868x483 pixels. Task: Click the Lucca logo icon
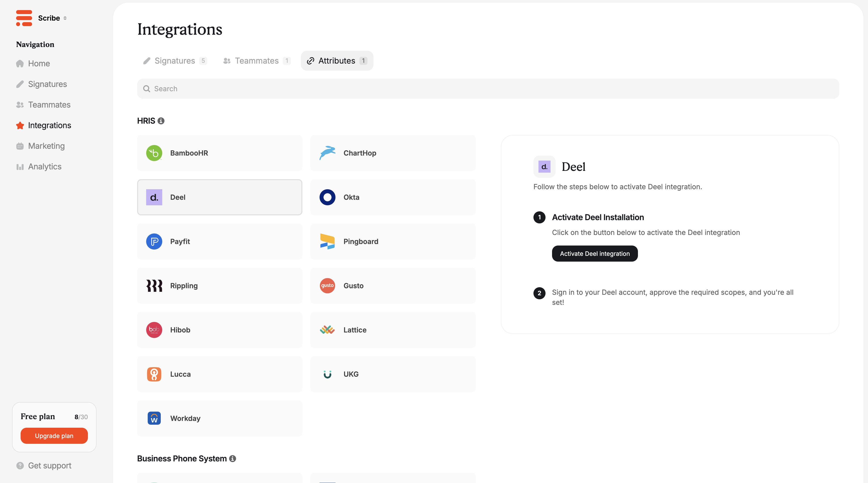pyautogui.click(x=154, y=374)
